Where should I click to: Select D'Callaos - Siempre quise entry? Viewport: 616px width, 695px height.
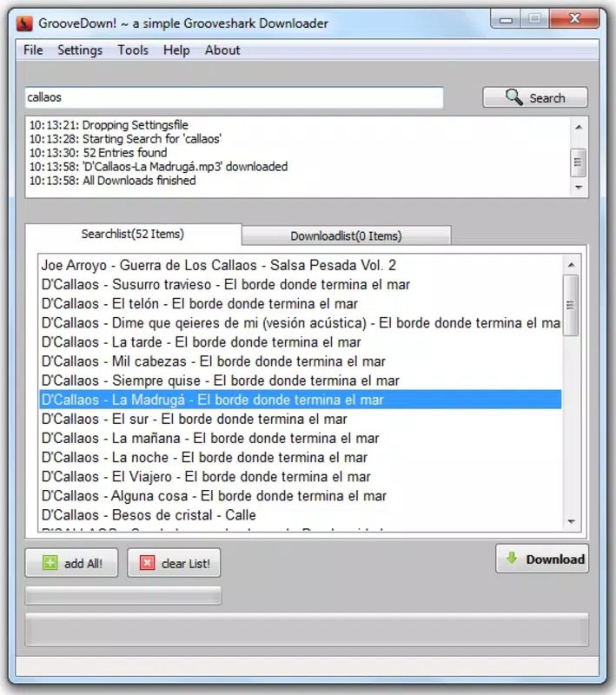pyautogui.click(x=301, y=381)
